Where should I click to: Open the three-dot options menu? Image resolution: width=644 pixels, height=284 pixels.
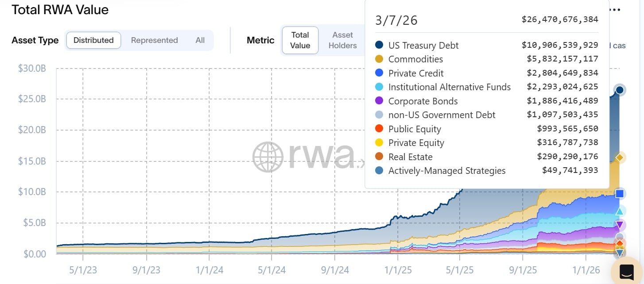[x=616, y=9]
